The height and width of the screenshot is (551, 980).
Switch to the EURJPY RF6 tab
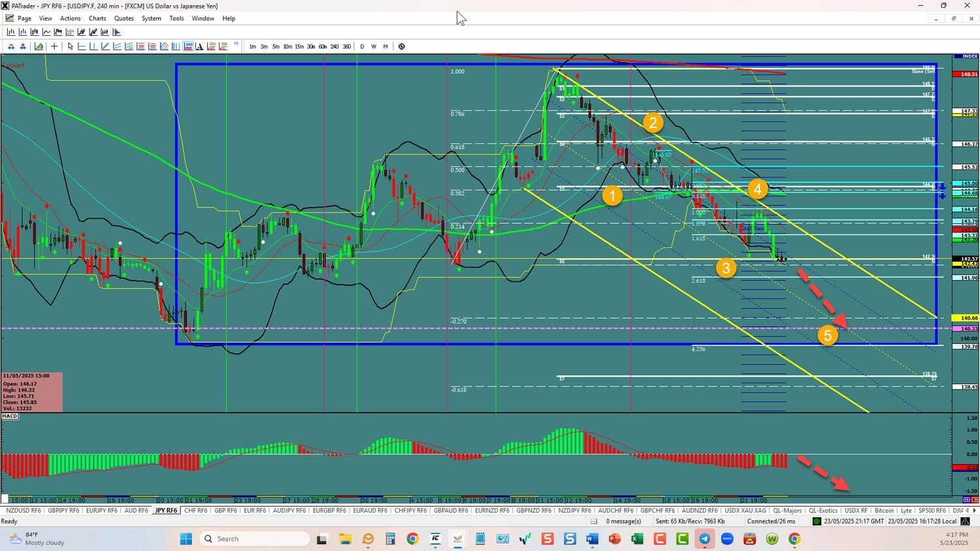point(101,511)
